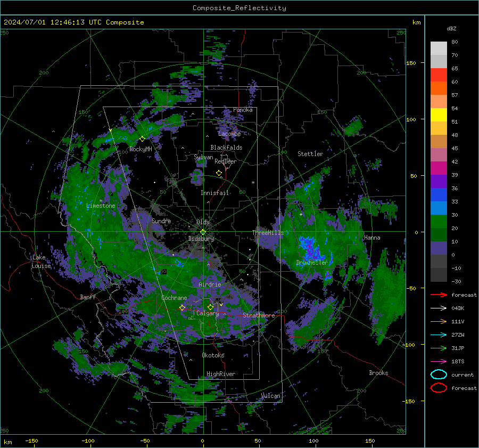Image resolution: width=479 pixels, height=448 pixels.
Task: Click the yellow diamond marker below Cochrane
Action: (x=183, y=308)
